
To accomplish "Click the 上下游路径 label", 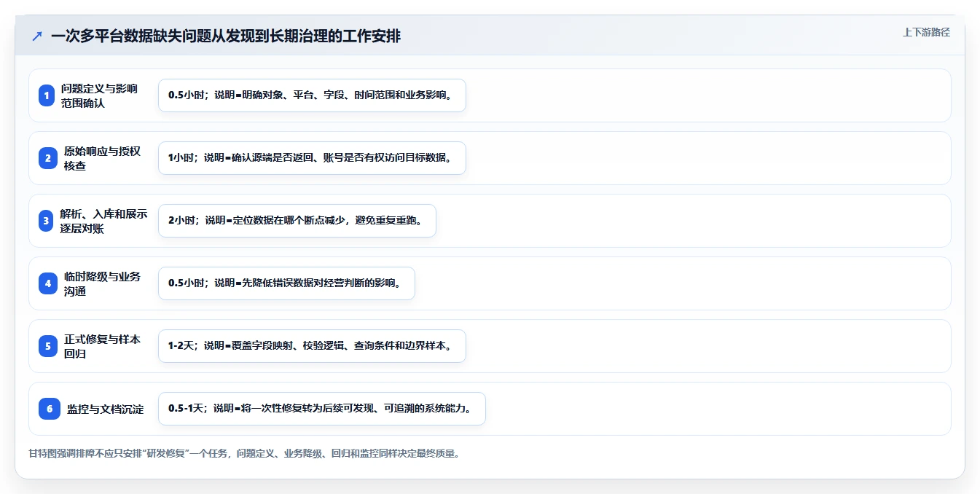I will (926, 32).
